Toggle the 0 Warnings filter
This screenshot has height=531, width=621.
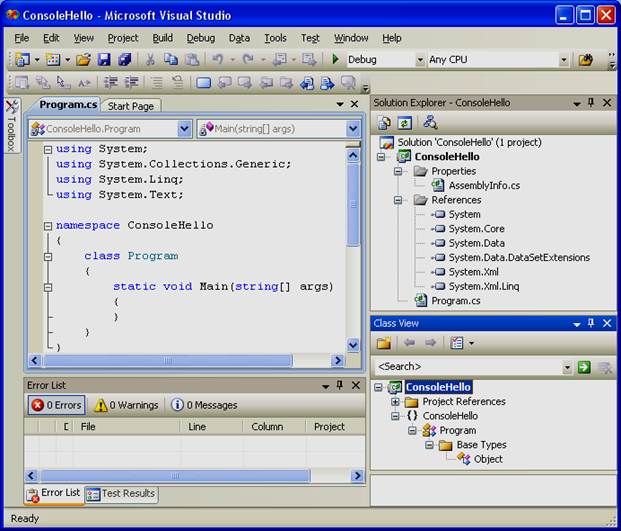(126, 405)
